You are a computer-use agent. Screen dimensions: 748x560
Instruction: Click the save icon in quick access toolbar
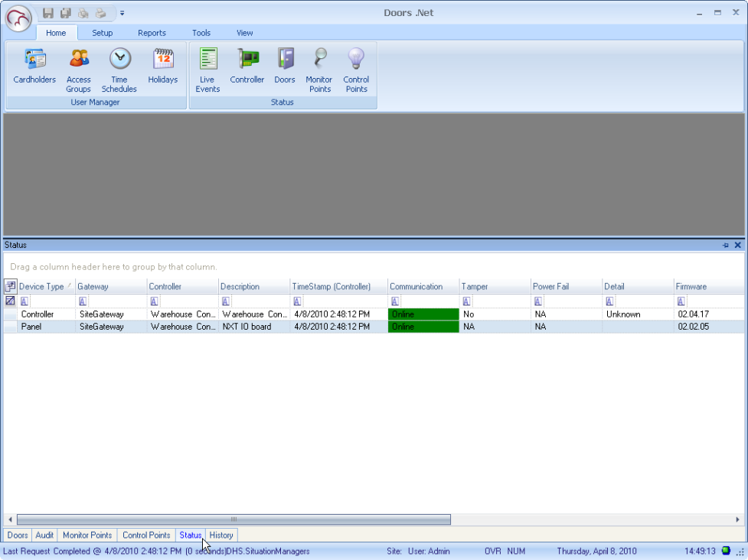[48, 13]
